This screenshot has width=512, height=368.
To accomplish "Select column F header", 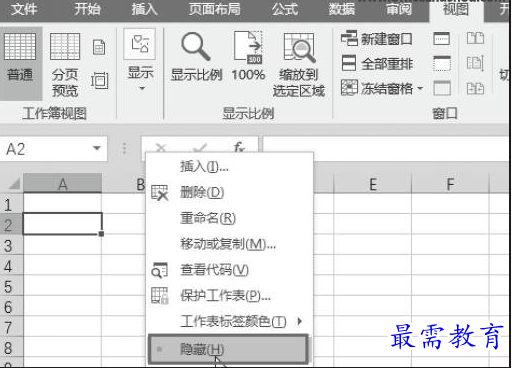I will pos(450,184).
